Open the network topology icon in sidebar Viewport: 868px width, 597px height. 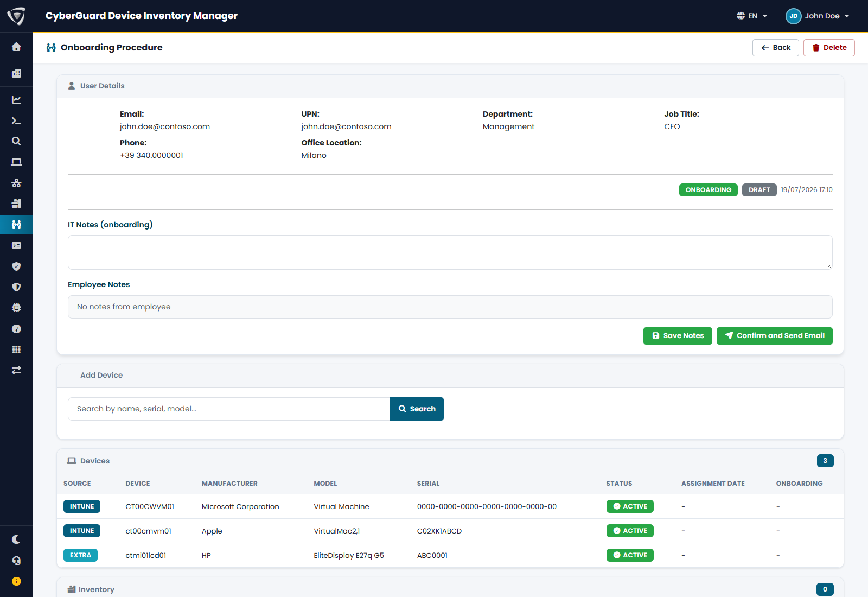pos(16,183)
